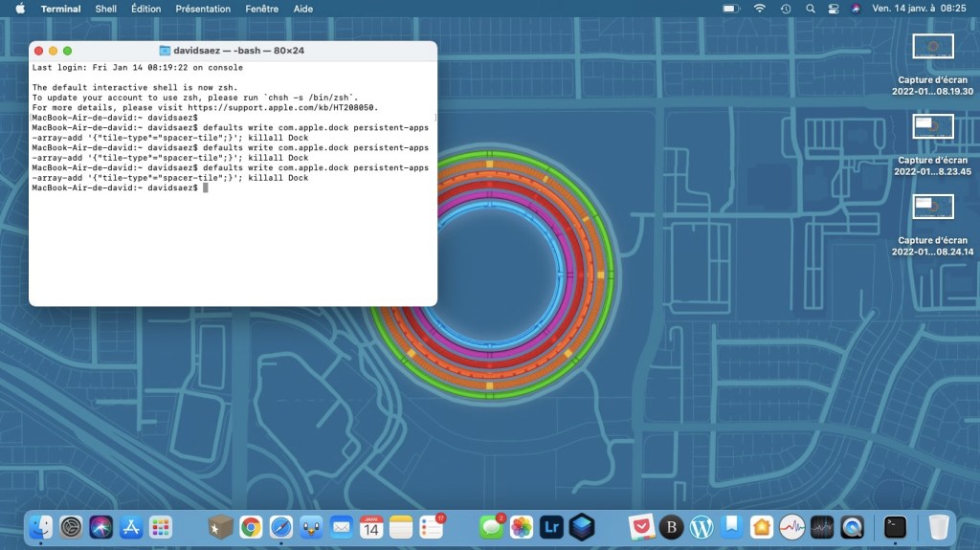Viewport: 980px width, 550px height.
Task: Open Google Chrome from the Dock
Action: [x=251, y=526]
